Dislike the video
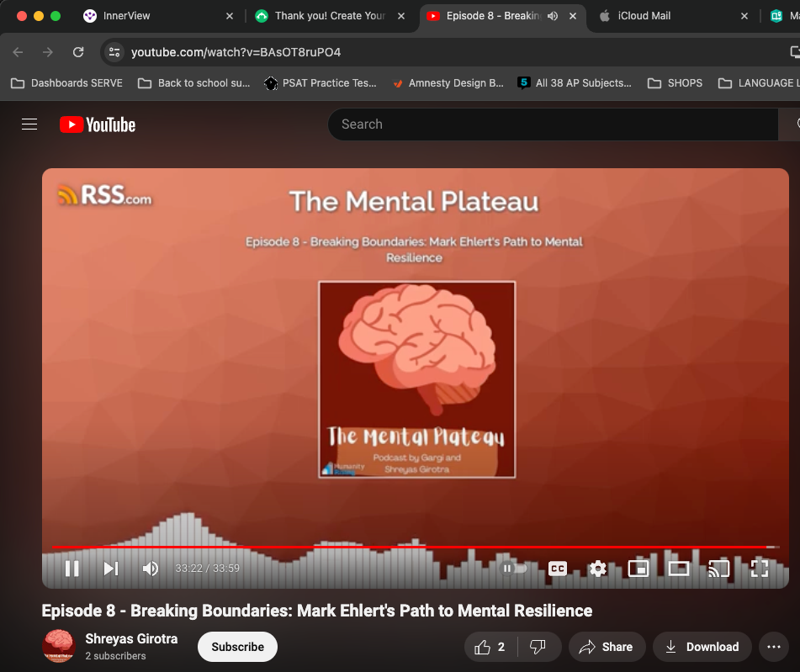The height and width of the screenshot is (672, 800). (x=538, y=647)
